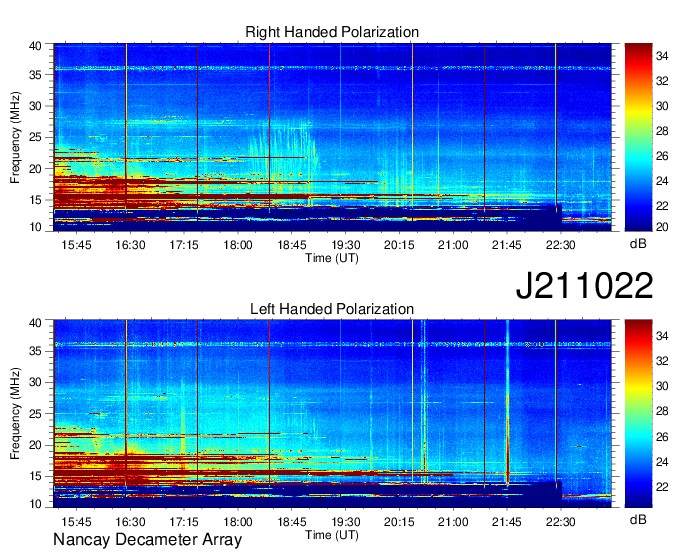680x552 pixels.
Task: Click the 40 MHz tick on Right Handed plot
Action: pyautogui.click(x=36, y=46)
